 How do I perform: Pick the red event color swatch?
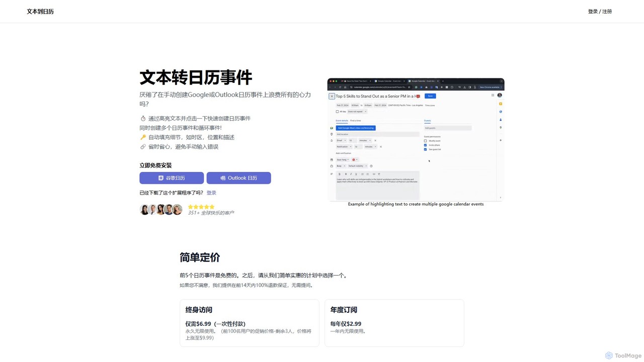(x=355, y=160)
